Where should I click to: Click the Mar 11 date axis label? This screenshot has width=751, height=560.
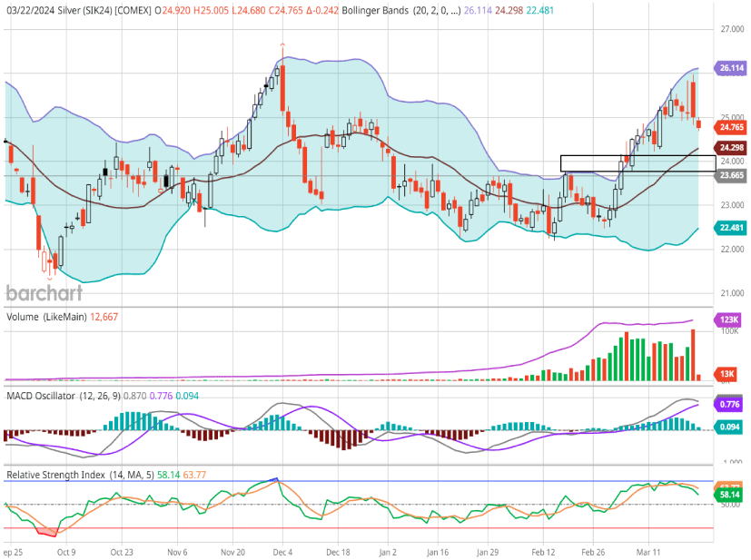click(648, 551)
